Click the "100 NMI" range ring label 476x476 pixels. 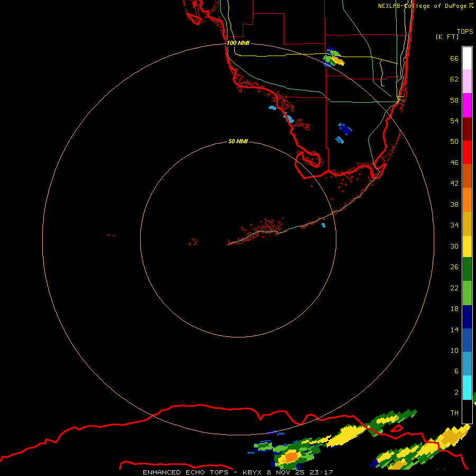pos(238,43)
